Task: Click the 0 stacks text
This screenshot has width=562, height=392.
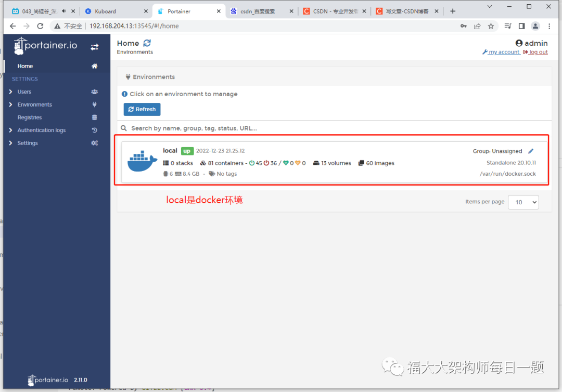Action: (182, 163)
